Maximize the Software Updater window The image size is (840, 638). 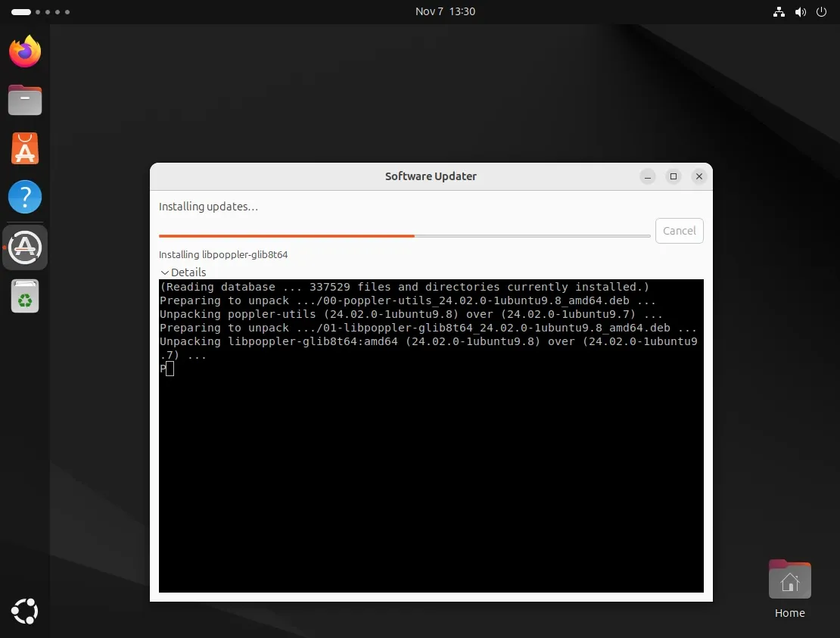pos(674,176)
